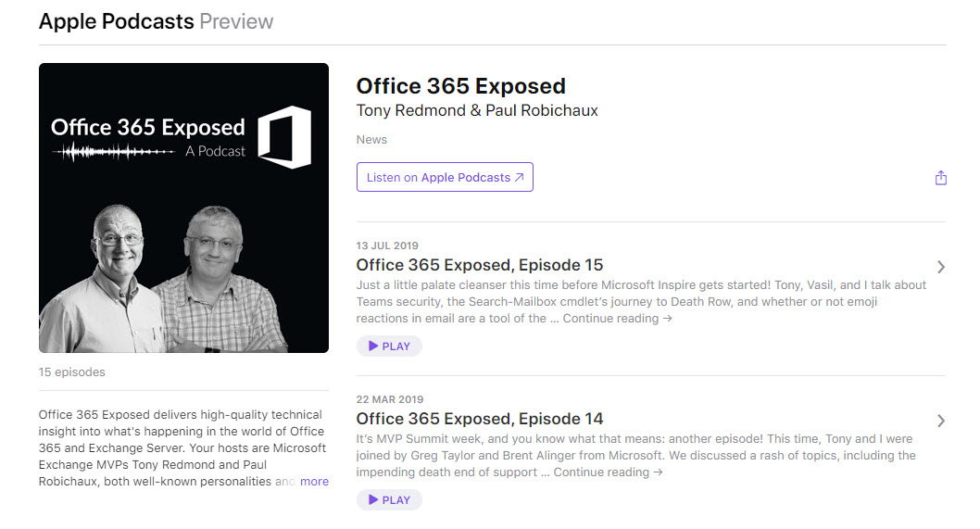This screenshot has height=529, width=980.
Task: Click the 13 JUL 2019 episode date
Action: click(386, 246)
